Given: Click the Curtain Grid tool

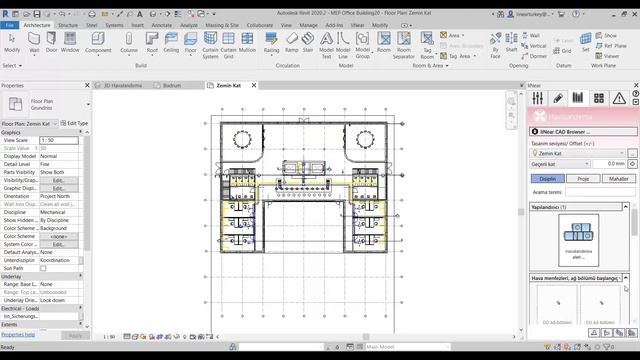Looking at the screenshot, I should click(x=229, y=45).
